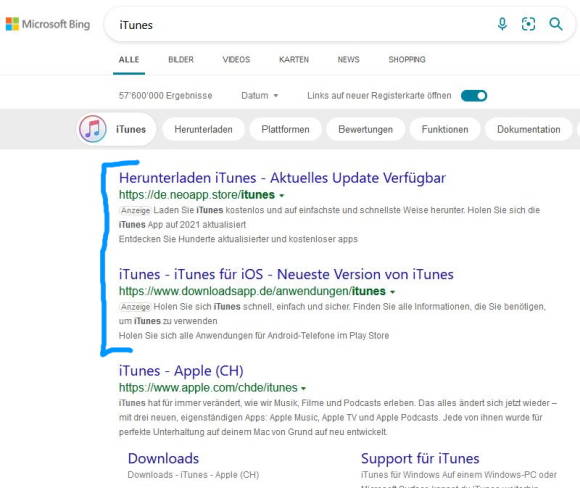Click the 57'600'000 Ergebnisse count text
Image resolution: width=580 pixels, height=488 pixels.
click(165, 95)
